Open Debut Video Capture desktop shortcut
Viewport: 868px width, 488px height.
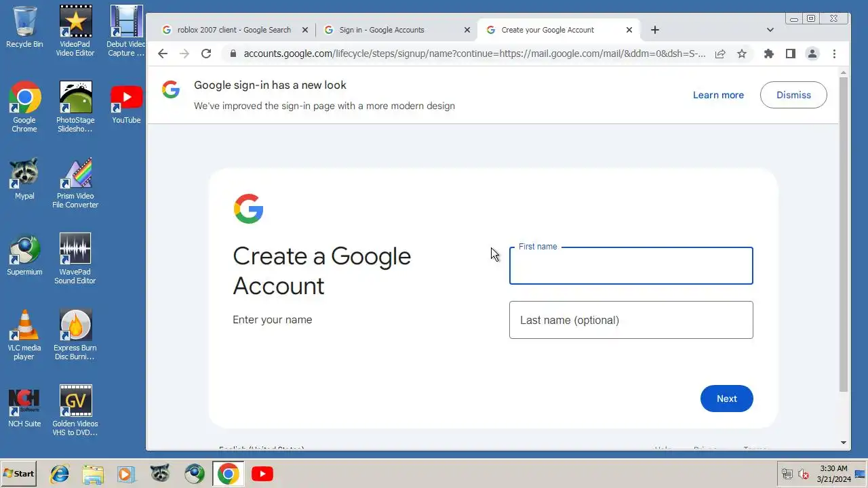126,30
